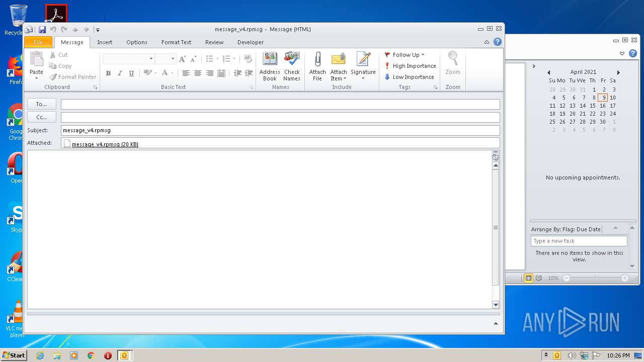Click the text highlight color button

point(147,73)
